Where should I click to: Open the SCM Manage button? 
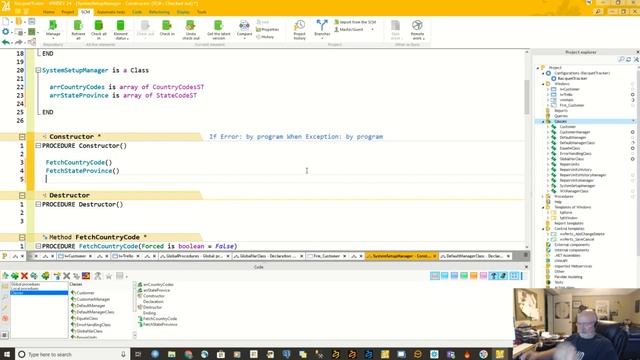tap(53, 29)
